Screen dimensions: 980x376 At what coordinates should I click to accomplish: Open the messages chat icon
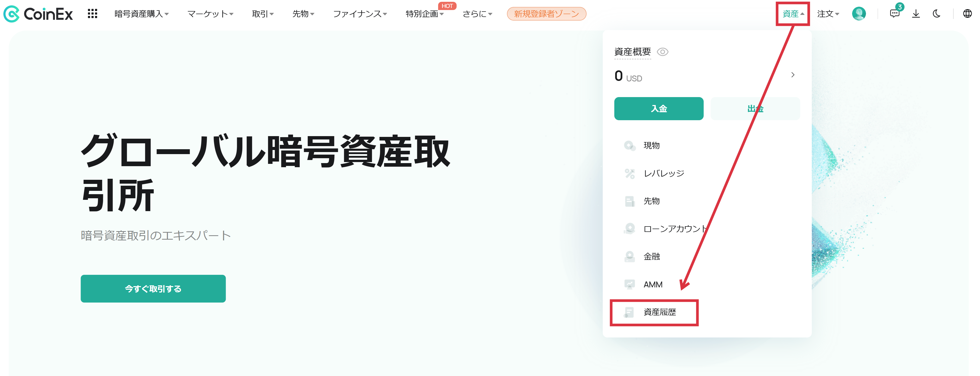(x=894, y=14)
